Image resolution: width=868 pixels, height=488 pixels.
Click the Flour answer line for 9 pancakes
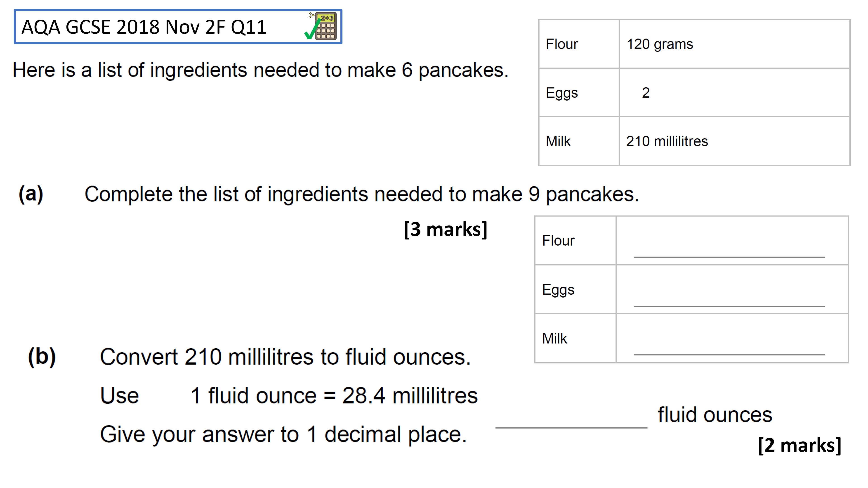(729, 257)
